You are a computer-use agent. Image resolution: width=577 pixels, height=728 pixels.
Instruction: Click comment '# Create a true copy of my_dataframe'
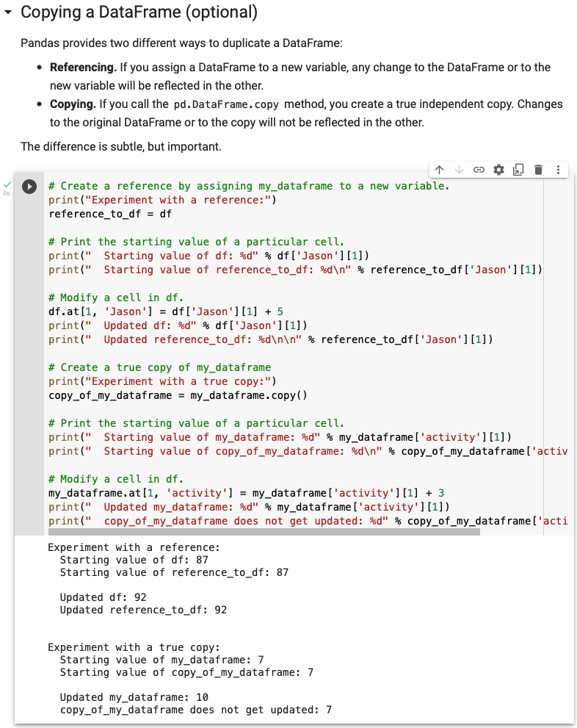tap(159, 367)
